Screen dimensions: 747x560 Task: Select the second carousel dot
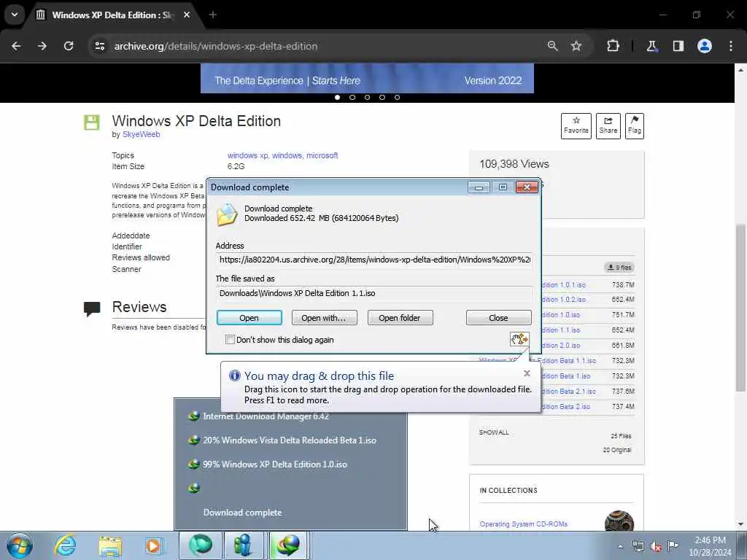[352, 97]
